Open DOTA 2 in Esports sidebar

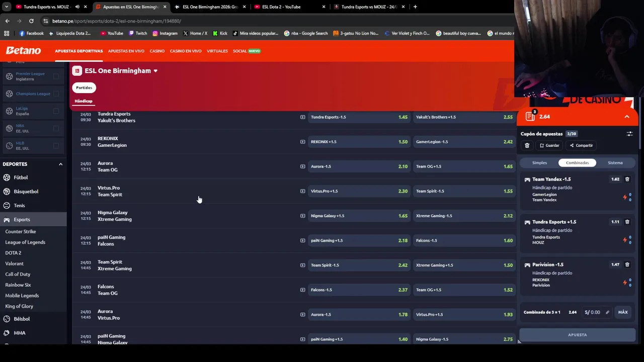pyautogui.click(x=13, y=253)
